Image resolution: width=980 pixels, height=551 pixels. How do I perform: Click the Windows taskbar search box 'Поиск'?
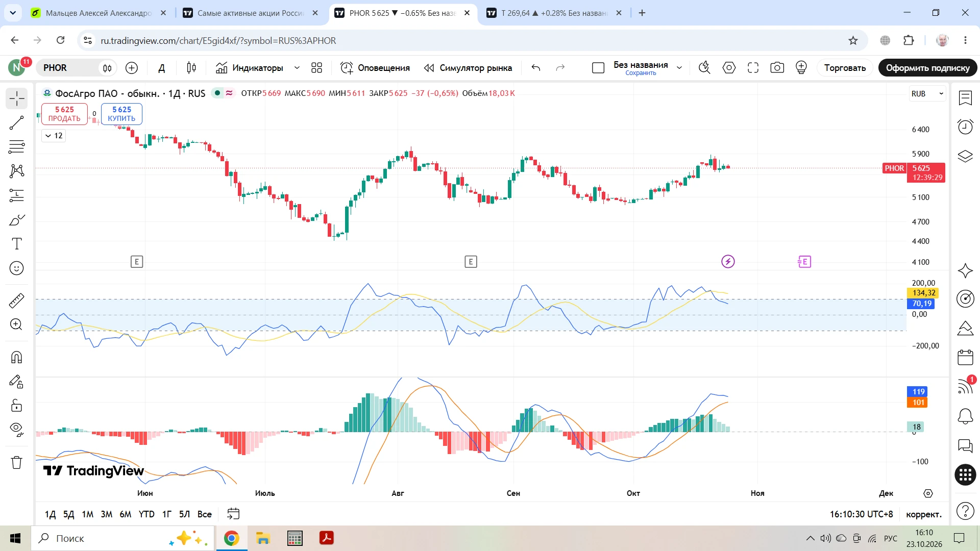tap(122, 538)
